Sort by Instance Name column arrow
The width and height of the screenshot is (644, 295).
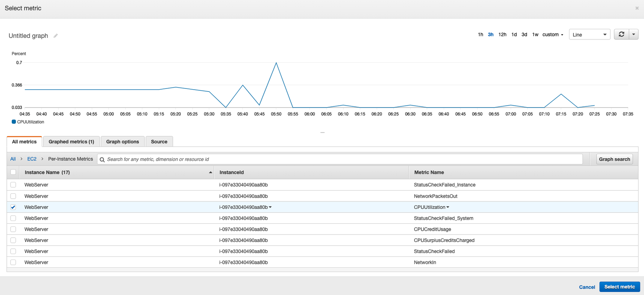210,172
